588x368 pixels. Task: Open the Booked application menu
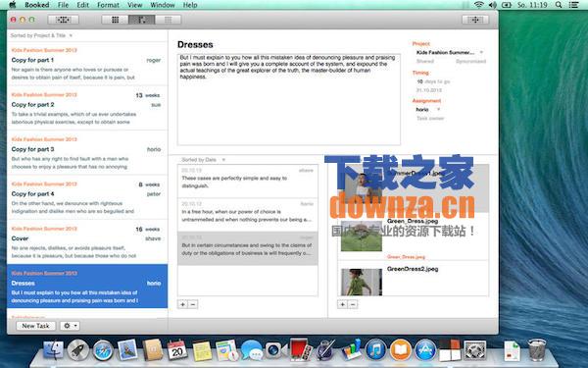(x=37, y=5)
